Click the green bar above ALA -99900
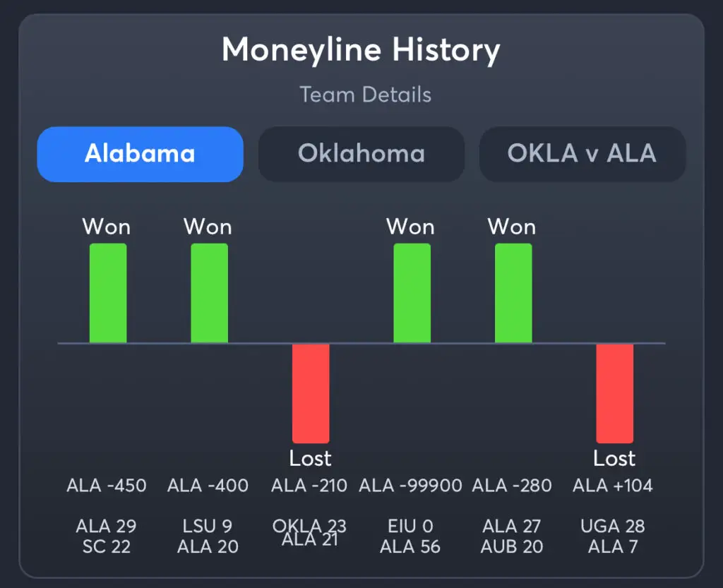Viewport: 723px width, 588px height. coord(411,293)
